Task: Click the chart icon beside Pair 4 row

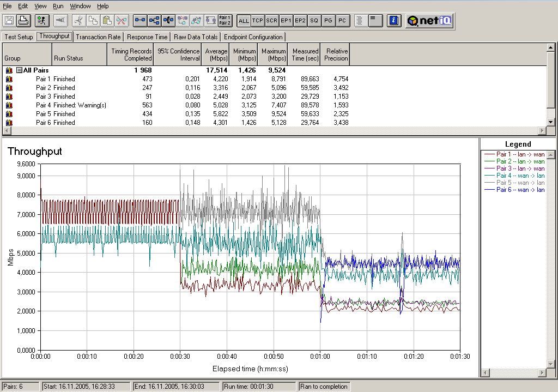Action: click(x=9, y=105)
